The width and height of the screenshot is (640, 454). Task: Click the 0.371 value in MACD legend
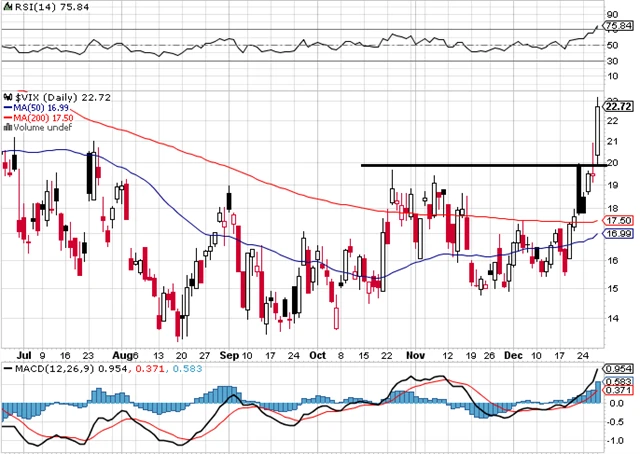coord(149,369)
